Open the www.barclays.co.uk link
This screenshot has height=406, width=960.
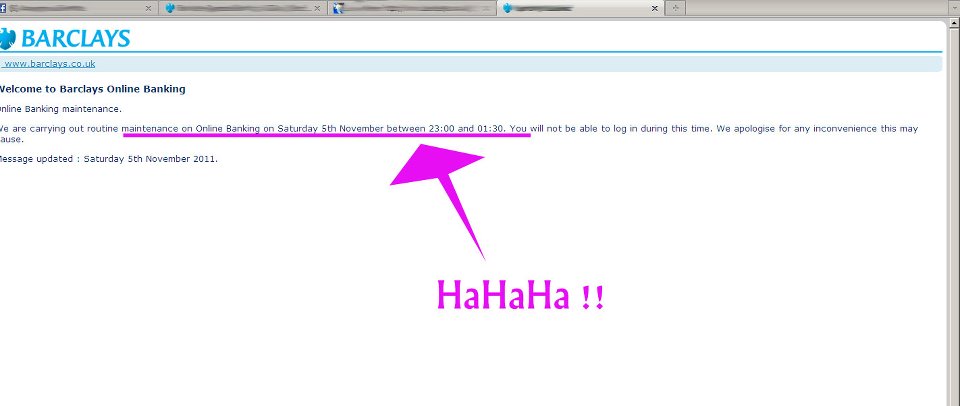click(50, 64)
